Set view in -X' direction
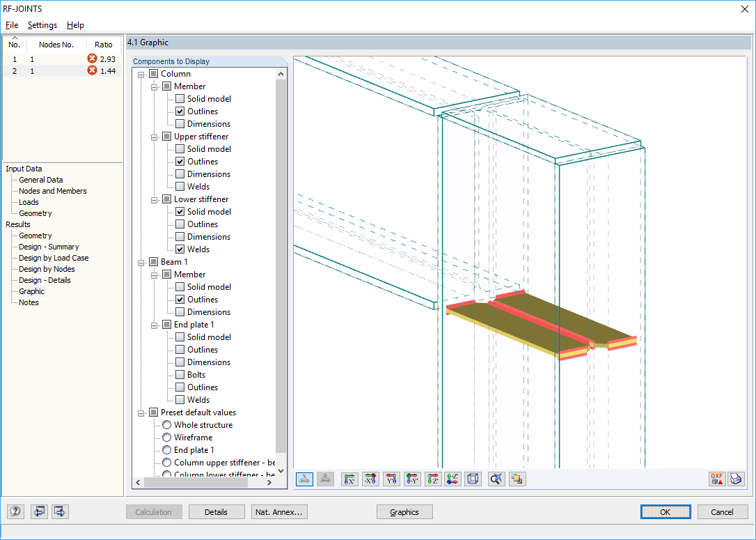 pos(370,479)
